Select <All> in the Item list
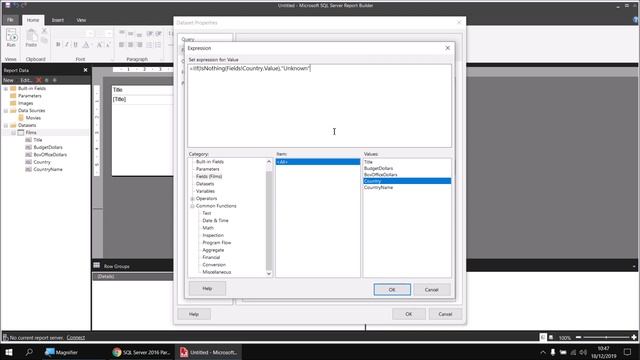The width and height of the screenshot is (640, 360). [318, 162]
